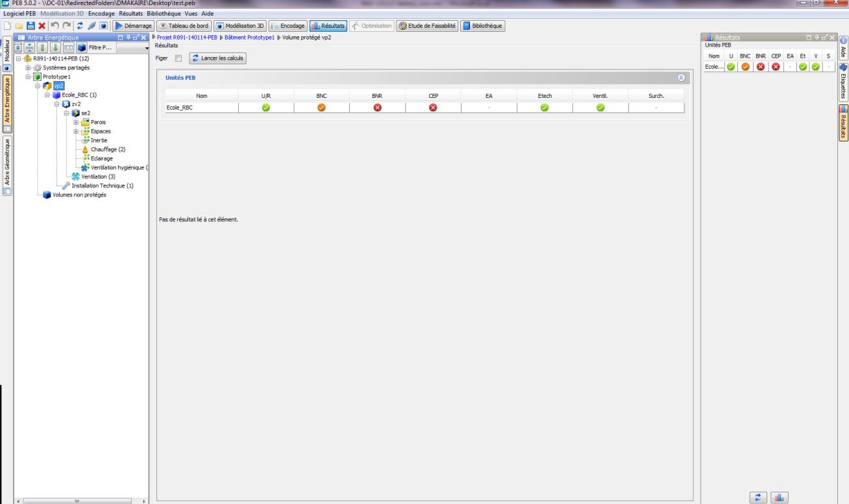849x504 pixels.
Task: Click the blue save disk icon
Action: 31,25
